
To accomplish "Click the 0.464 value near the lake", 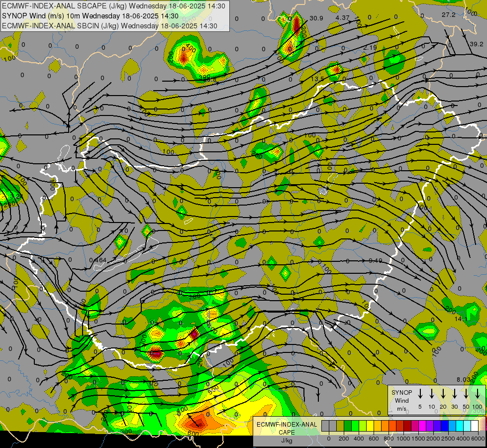I will tap(98, 260).
